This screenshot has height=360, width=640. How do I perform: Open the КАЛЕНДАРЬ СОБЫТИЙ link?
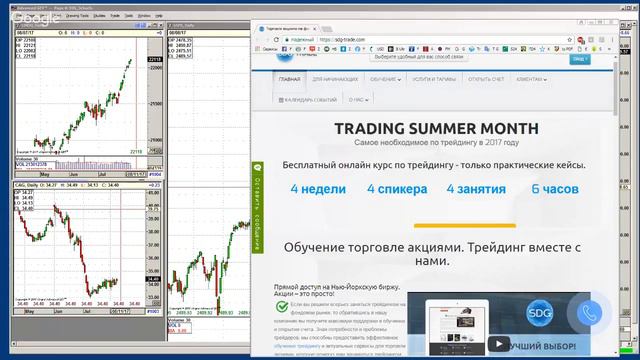tap(308, 100)
